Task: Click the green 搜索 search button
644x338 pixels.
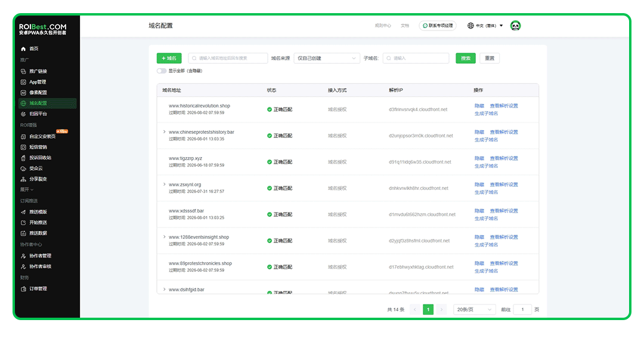Action: tap(466, 59)
